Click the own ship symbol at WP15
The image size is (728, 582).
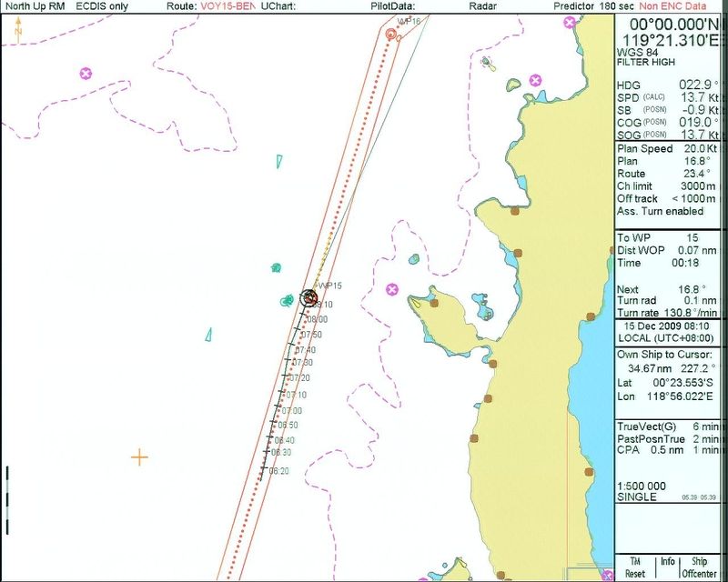(x=308, y=298)
